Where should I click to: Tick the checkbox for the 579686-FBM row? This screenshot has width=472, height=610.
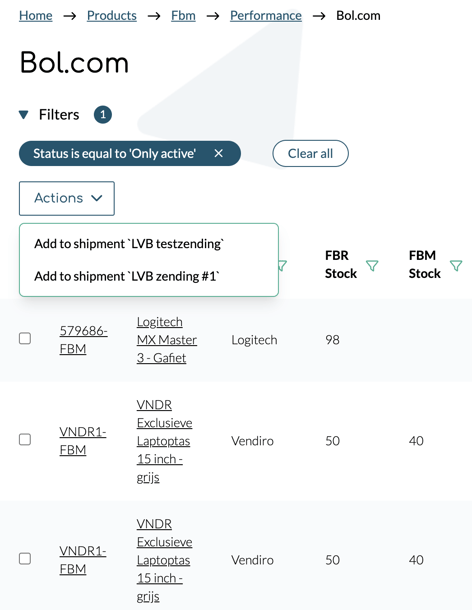25,338
